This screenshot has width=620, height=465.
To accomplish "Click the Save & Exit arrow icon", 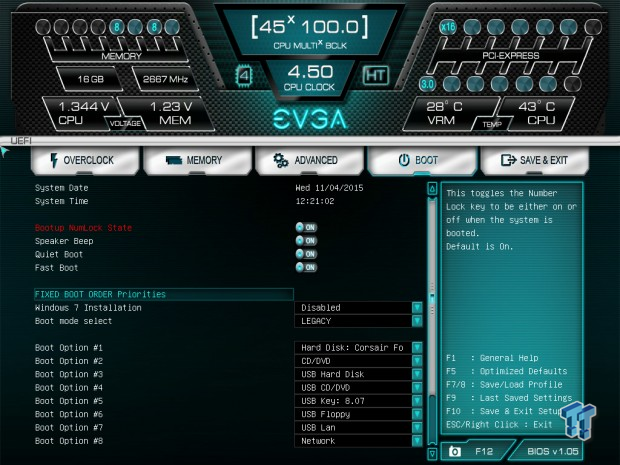I will tap(508, 160).
